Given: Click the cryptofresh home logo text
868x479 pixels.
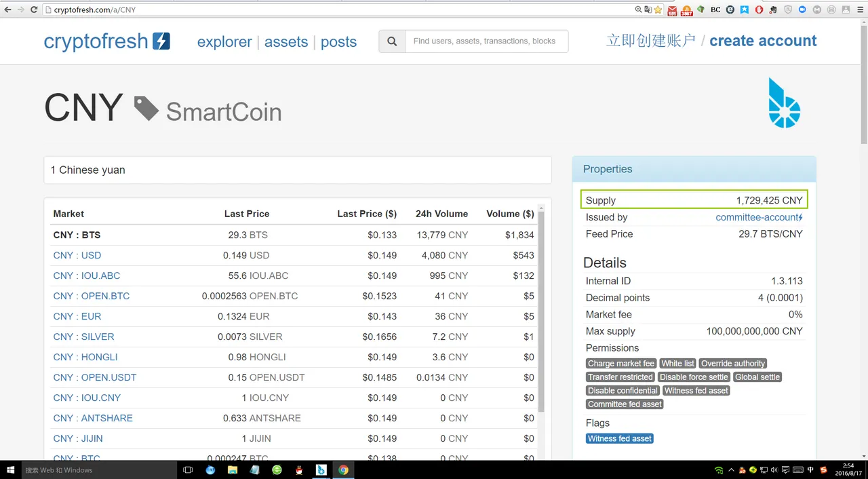Looking at the screenshot, I should point(96,41).
